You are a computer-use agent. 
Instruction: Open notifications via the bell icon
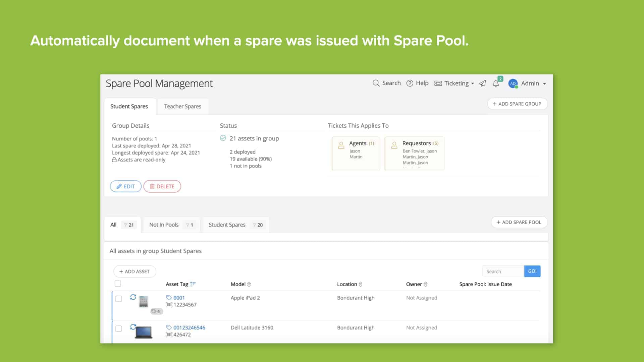[496, 83]
